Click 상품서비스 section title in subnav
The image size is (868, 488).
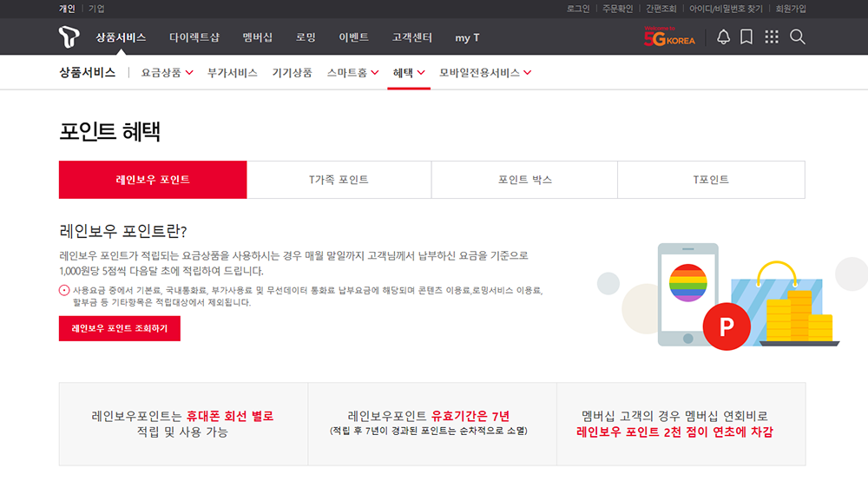[x=88, y=73]
